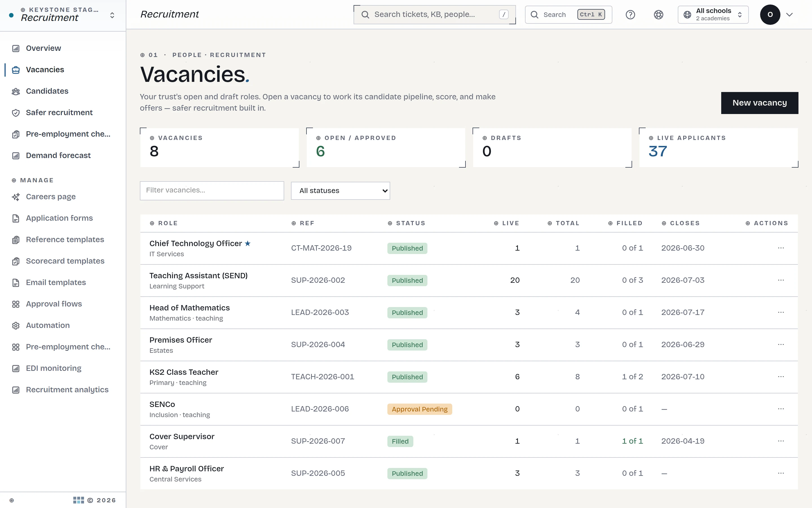Click the Automation gear icon
This screenshot has width=812, height=508.
pos(16,326)
